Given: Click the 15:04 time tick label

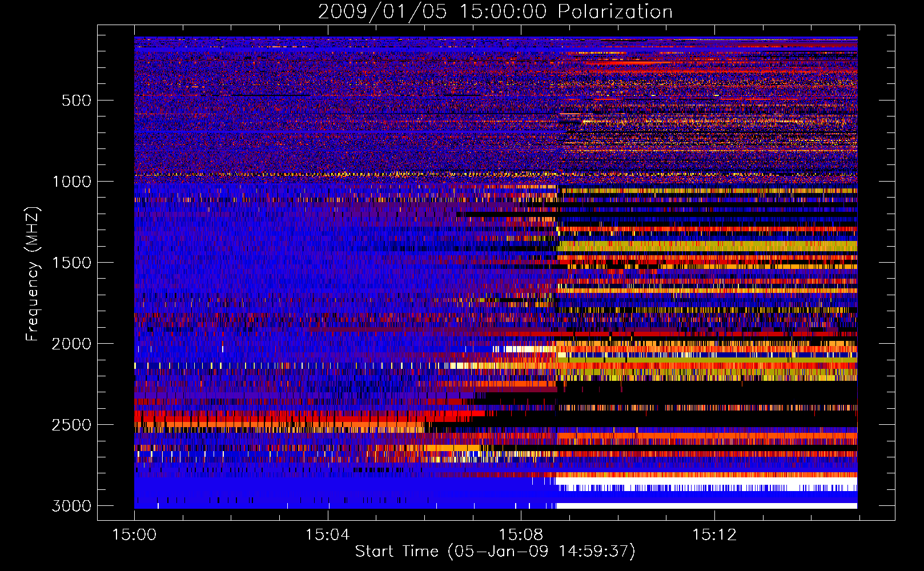Looking at the screenshot, I should (327, 535).
